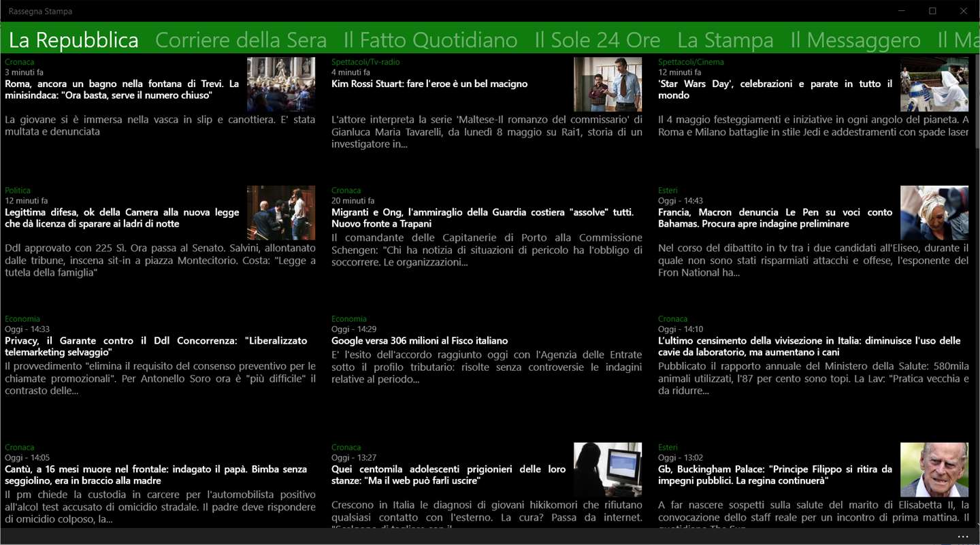
Task: Open the Cantù, a 16 mesi headline
Action: tap(156, 475)
